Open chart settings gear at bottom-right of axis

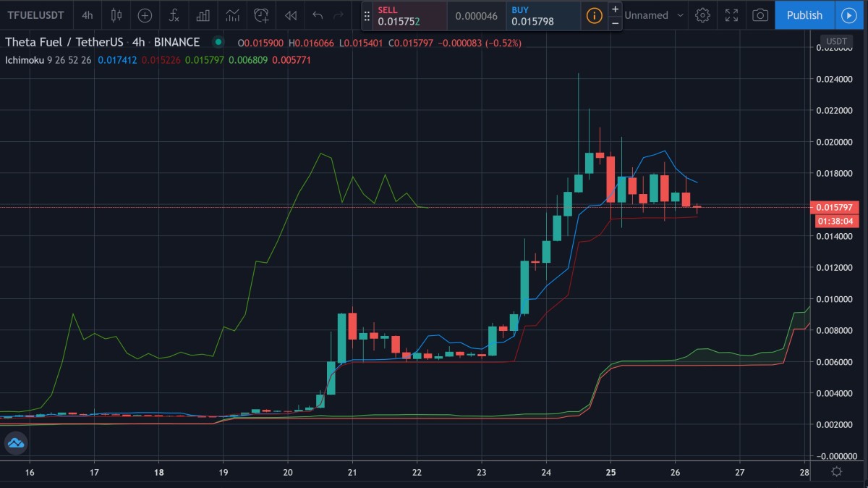[836, 471]
